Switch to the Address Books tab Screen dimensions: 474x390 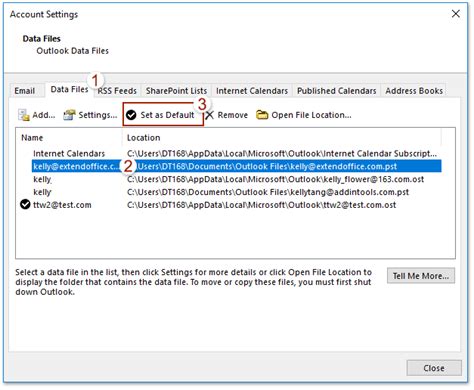(414, 91)
